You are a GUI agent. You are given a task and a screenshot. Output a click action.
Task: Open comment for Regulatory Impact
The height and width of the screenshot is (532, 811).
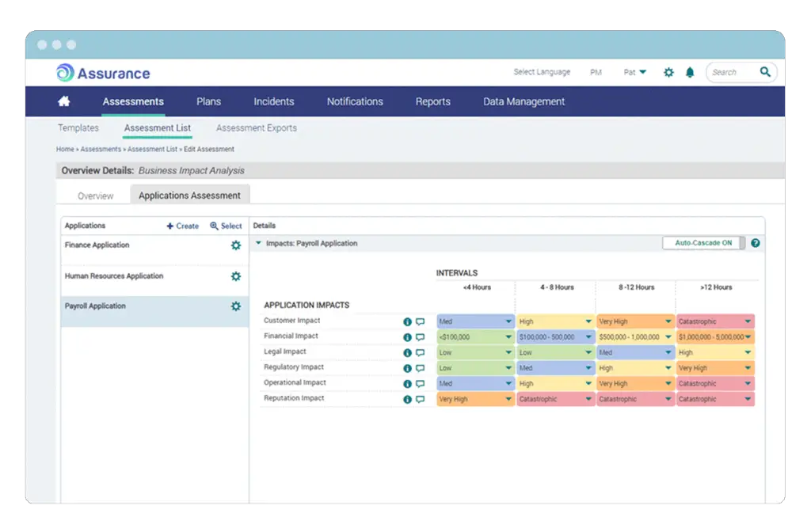click(420, 369)
